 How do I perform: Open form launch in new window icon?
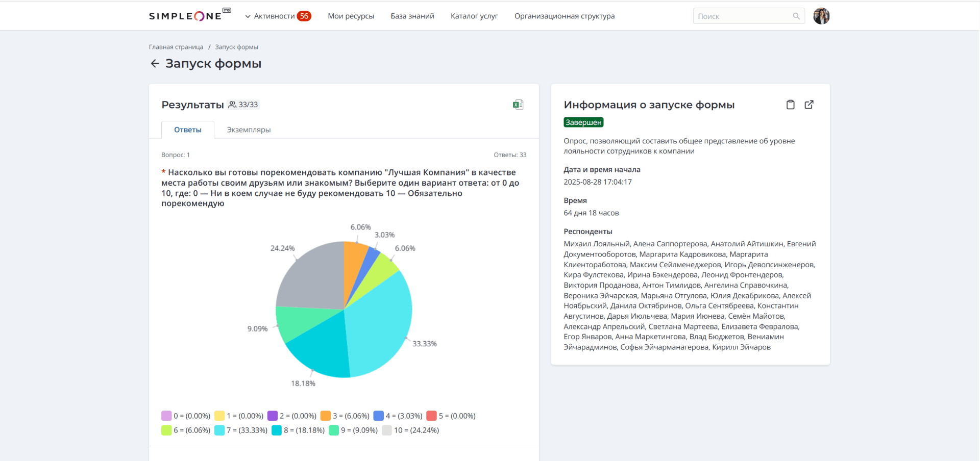(x=809, y=105)
